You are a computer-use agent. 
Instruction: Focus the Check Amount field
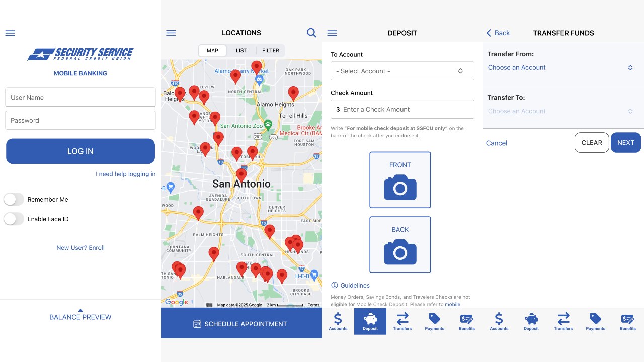[x=403, y=109]
